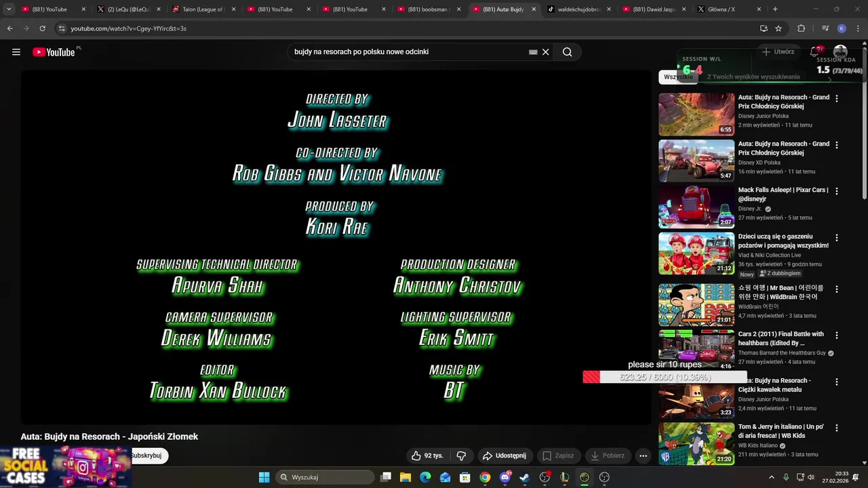This screenshot has width=868, height=488.
Task: Open YouTube notifications bell
Action: [x=815, y=52]
